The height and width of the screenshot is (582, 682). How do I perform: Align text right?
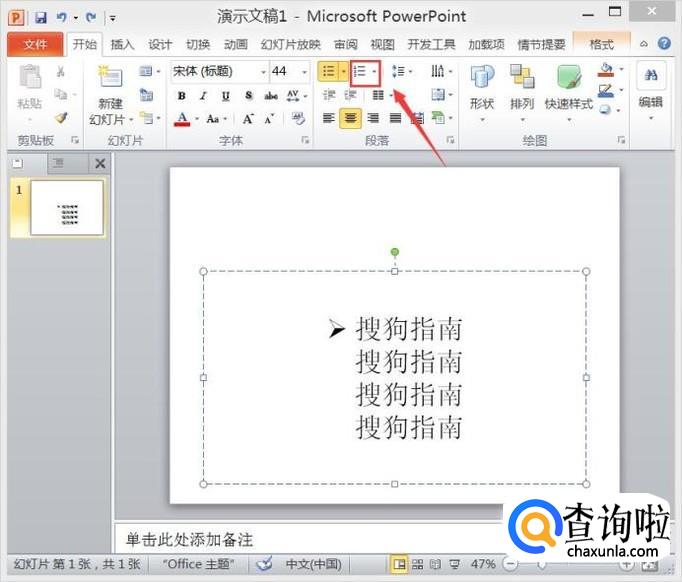click(373, 118)
